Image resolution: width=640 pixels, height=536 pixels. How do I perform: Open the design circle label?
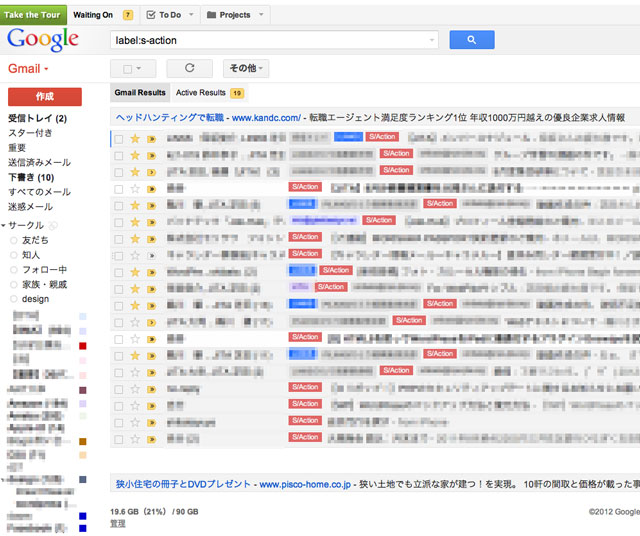click(x=36, y=299)
